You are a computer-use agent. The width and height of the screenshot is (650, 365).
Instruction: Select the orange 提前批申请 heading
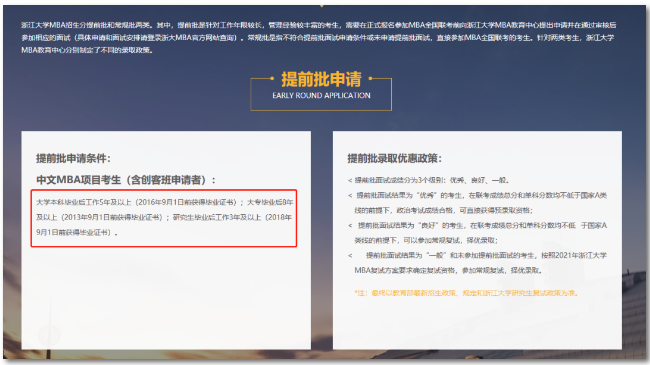pos(321,79)
